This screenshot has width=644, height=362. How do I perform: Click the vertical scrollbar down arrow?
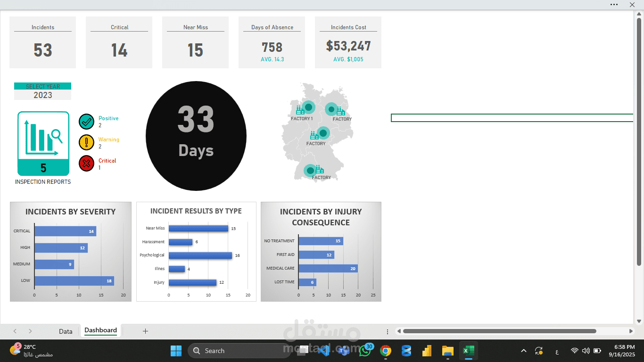[639, 321]
